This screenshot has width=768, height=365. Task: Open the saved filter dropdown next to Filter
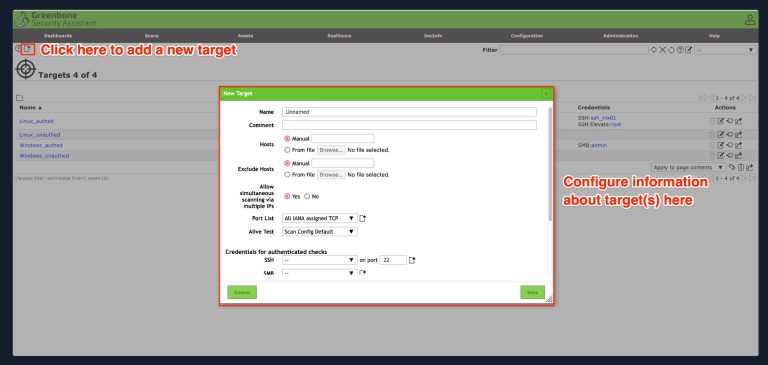point(725,50)
